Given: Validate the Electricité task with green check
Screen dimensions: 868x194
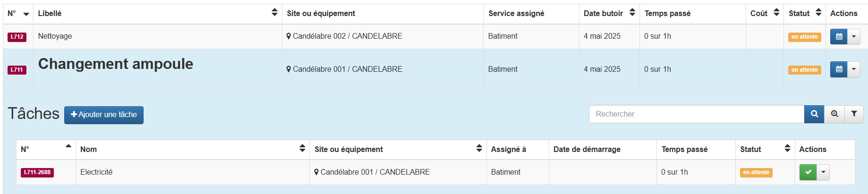Looking at the screenshot, I should [x=808, y=172].
